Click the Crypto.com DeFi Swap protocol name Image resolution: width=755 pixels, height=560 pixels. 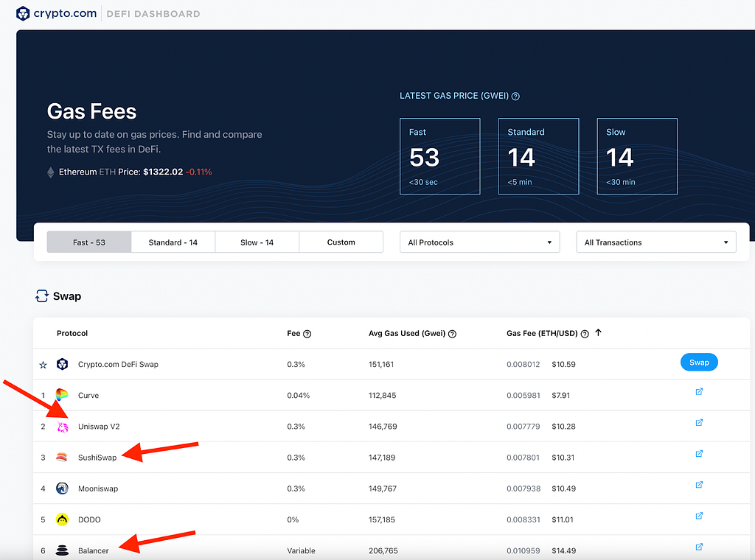tap(118, 364)
